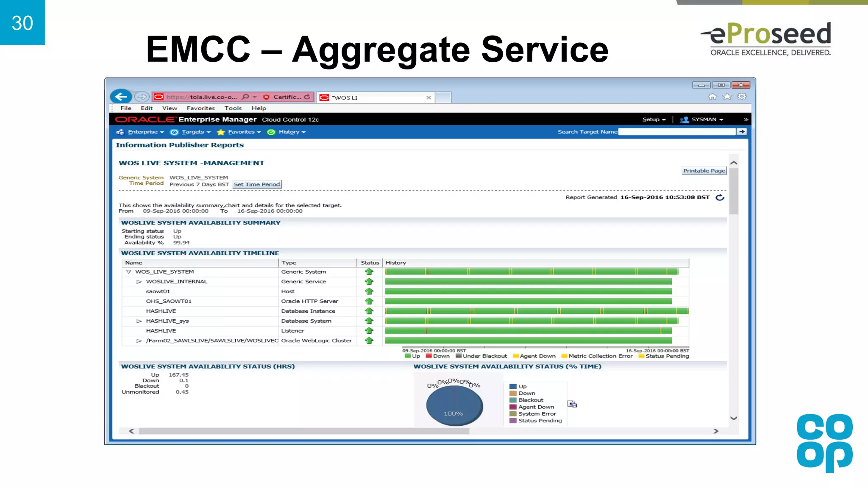This screenshot has width=868, height=488.
Task: Open the File menu
Action: (x=126, y=108)
